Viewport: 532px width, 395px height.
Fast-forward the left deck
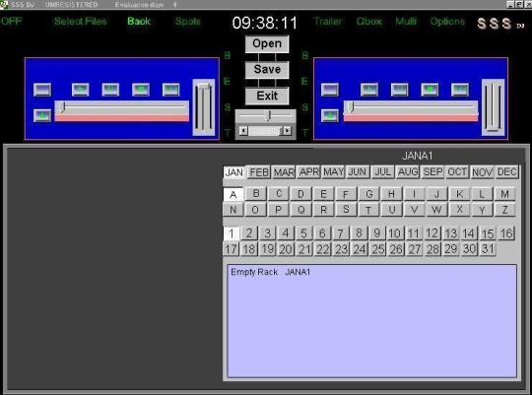(x=171, y=90)
